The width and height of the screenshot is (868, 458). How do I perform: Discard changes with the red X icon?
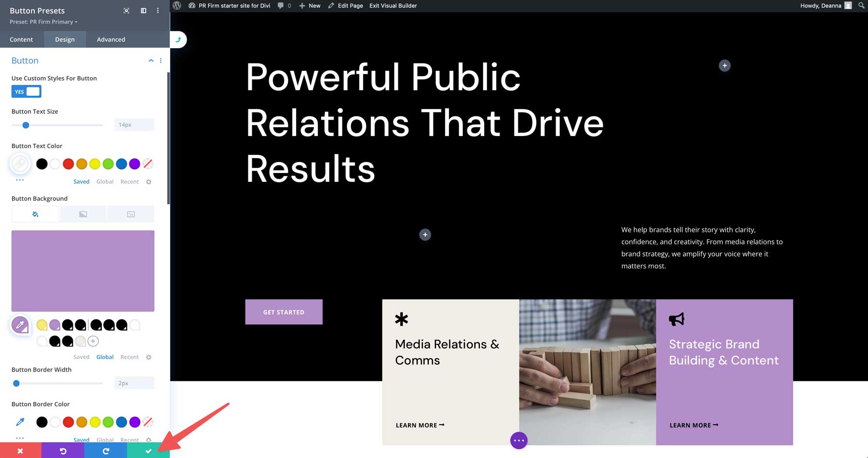(x=20, y=451)
